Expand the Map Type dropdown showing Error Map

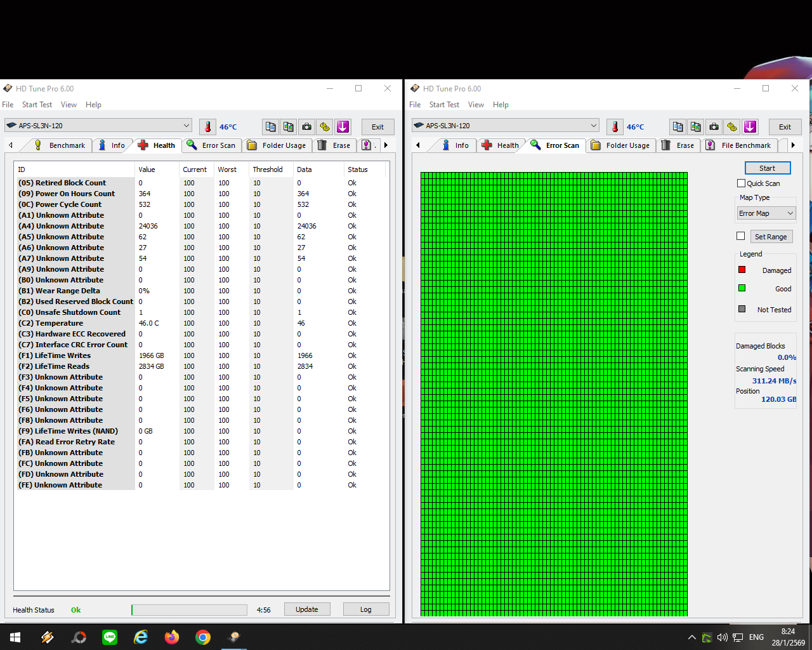pos(766,213)
